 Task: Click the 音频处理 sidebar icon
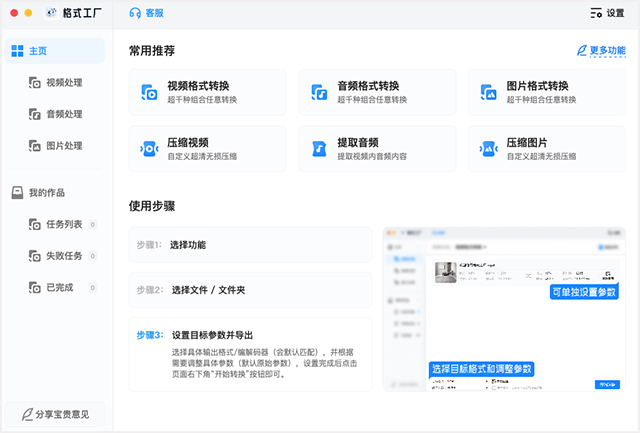(35, 114)
